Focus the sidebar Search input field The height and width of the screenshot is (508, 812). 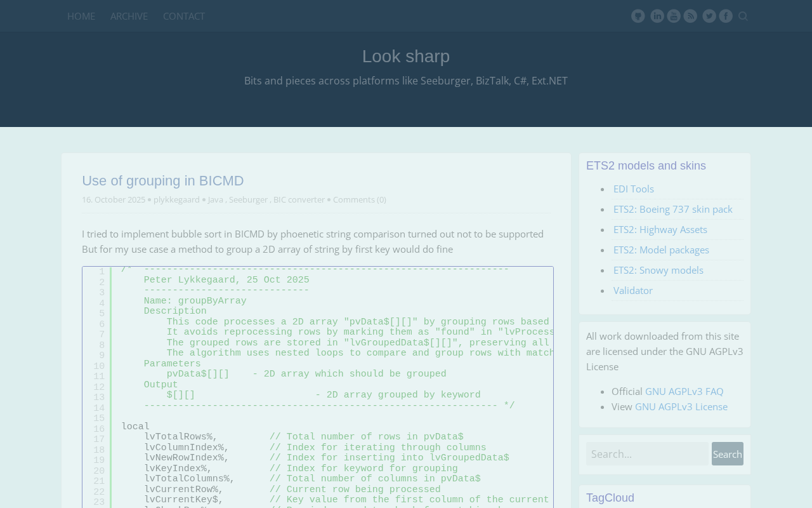(647, 454)
